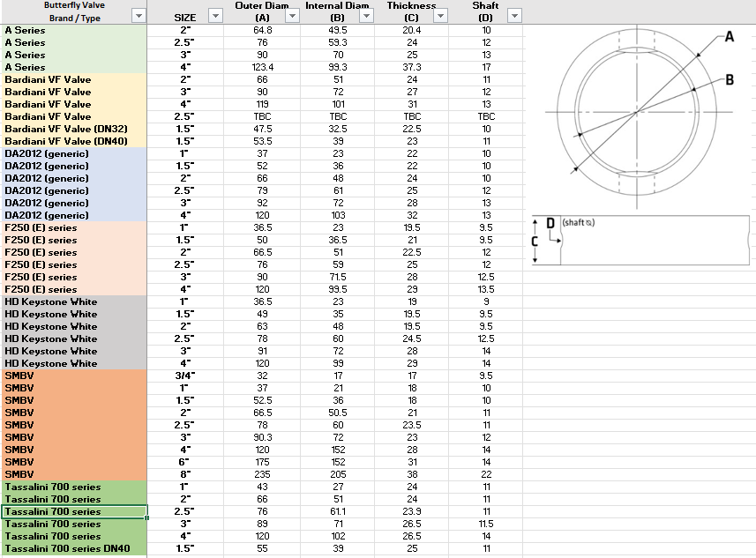Screen dimensions: 756x558
Task: Select the Bardiani VF Valve (DN40) cell
Action: click(x=74, y=141)
